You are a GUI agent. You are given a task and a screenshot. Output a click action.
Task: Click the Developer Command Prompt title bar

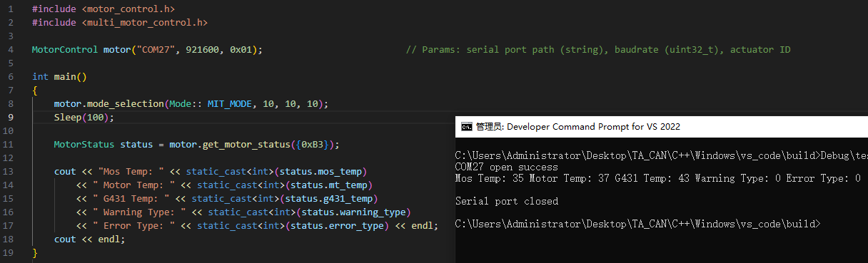point(662,127)
